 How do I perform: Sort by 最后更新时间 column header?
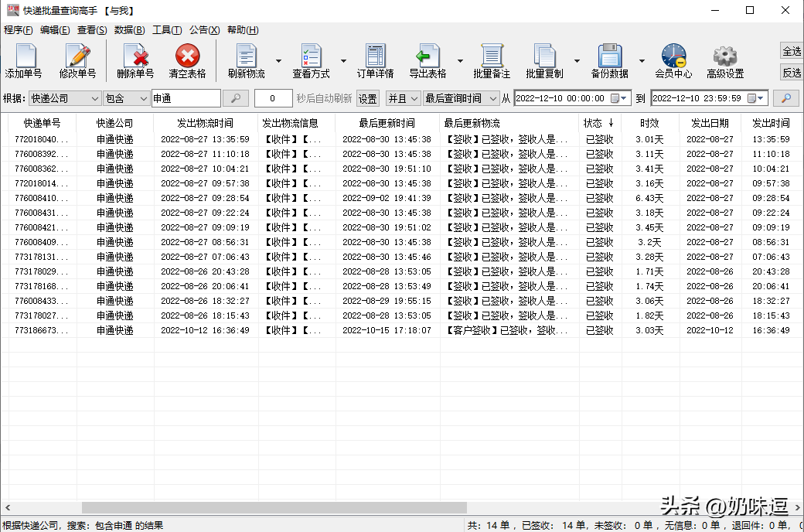387,123
